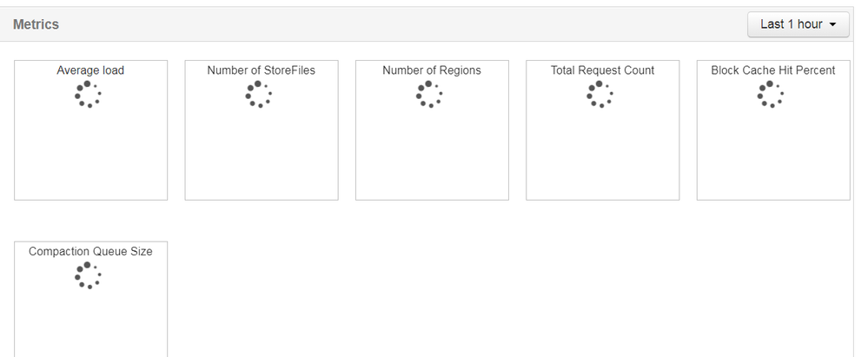Open the Number of Regions empty chart area
868x357 pixels.
432,156
